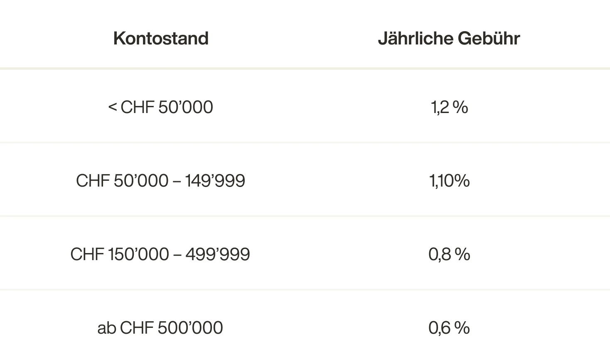Select the 0,8 % fee value

[x=449, y=254]
